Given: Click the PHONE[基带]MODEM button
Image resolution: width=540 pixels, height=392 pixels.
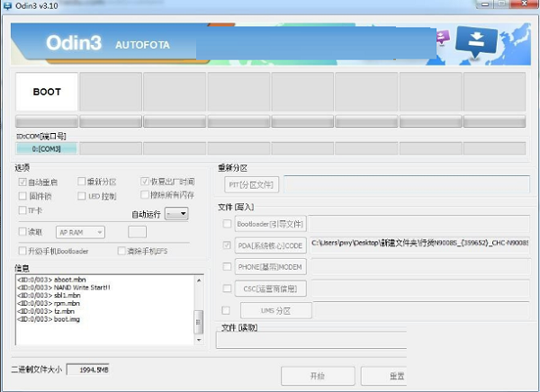Looking at the screenshot, I should point(270,267).
